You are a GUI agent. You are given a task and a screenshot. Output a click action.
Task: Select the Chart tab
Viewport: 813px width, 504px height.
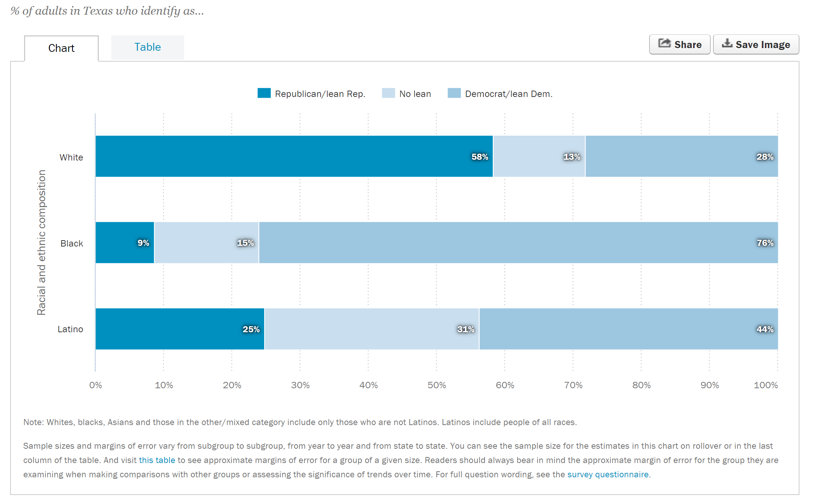tap(62, 48)
